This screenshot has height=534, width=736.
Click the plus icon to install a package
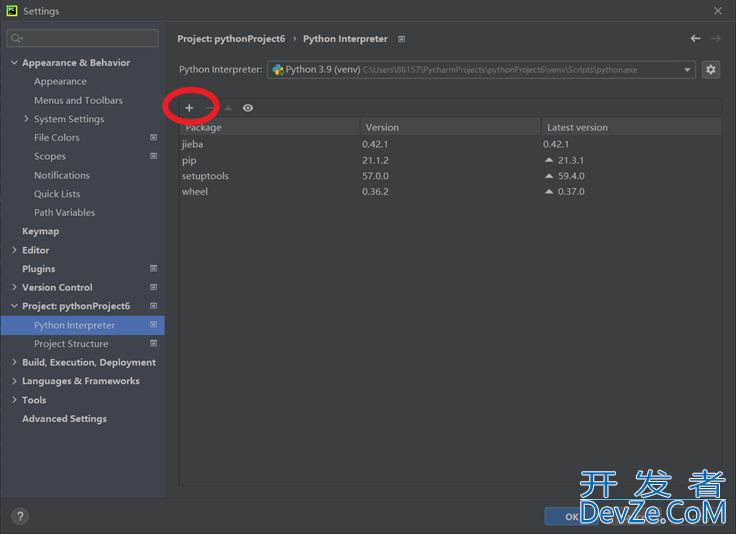click(x=189, y=108)
